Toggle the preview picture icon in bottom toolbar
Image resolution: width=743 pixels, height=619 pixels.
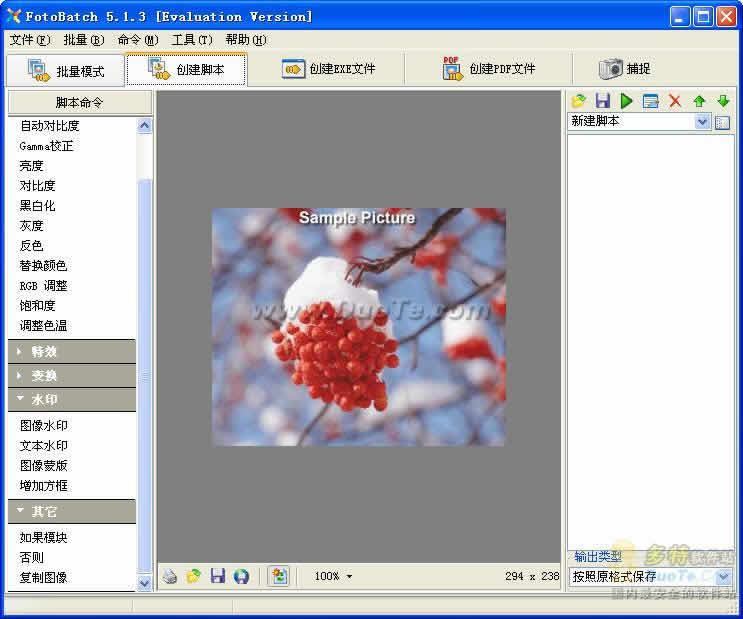coord(279,576)
